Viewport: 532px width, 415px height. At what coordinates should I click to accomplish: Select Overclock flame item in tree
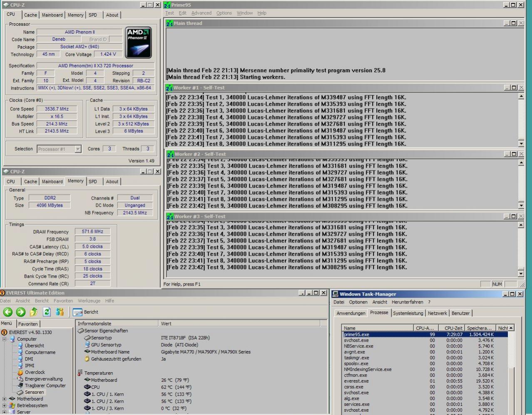click(35, 372)
